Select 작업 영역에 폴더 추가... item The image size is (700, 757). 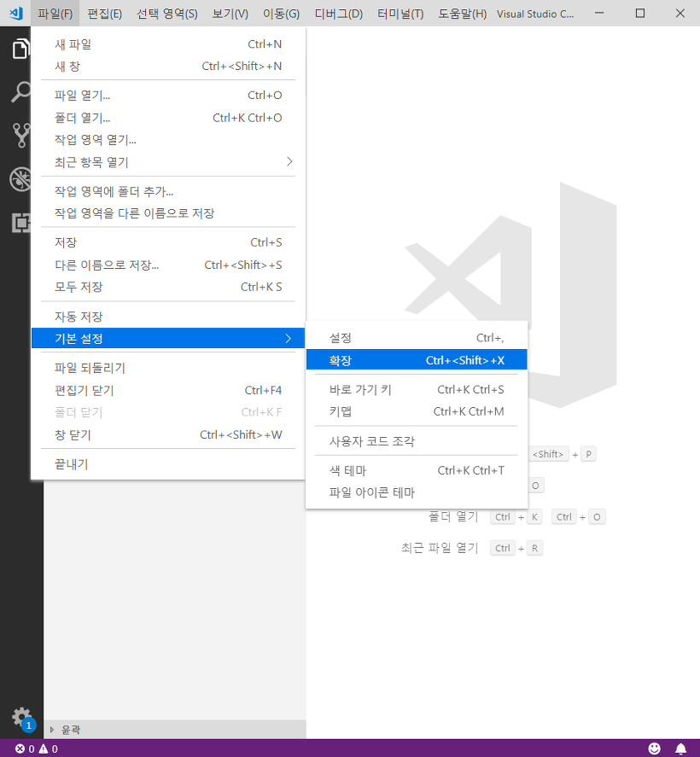coord(168,191)
